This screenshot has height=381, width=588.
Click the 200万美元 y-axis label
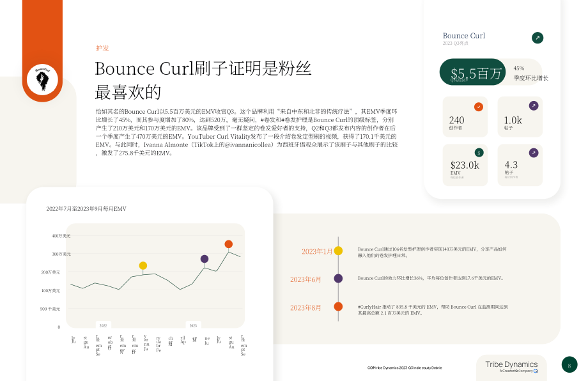pyautogui.click(x=50, y=272)
